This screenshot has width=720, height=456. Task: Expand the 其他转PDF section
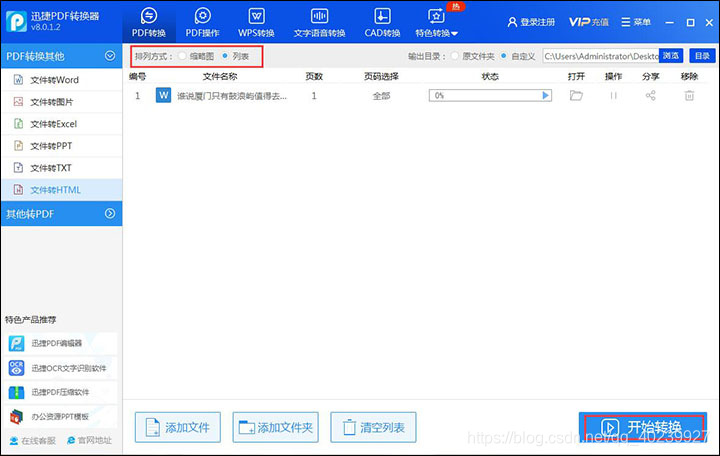[110, 214]
